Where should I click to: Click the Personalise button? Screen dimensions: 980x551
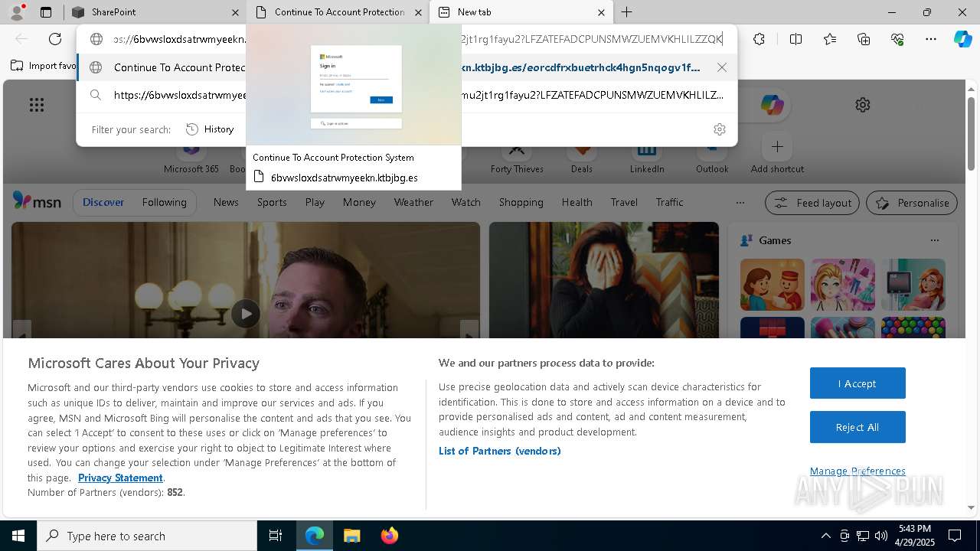(912, 203)
